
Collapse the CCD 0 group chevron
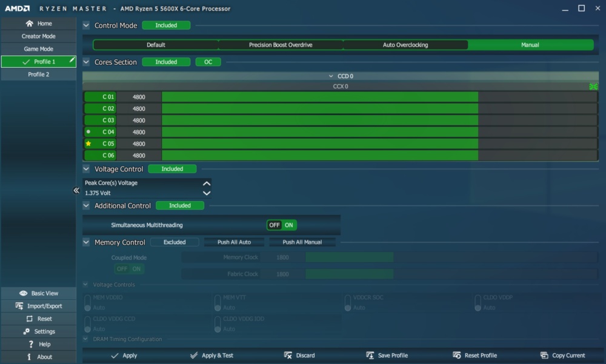[x=331, y=76]
